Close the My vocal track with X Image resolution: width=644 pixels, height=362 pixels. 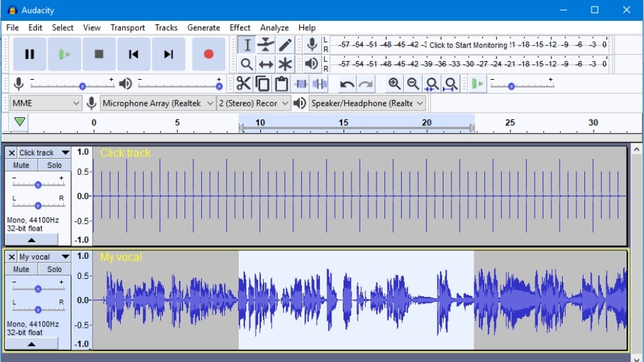(11, 257)
